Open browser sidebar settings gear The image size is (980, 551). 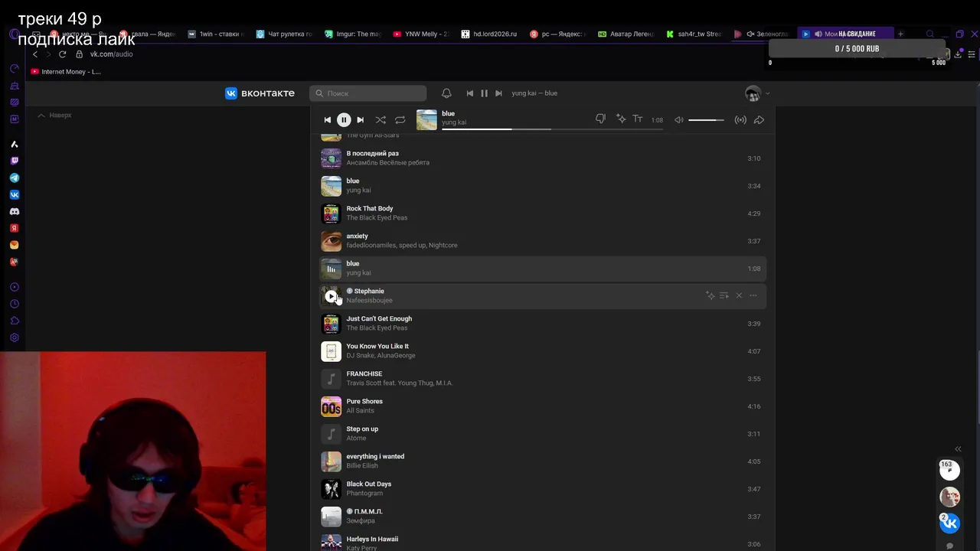tap(14, 337)
